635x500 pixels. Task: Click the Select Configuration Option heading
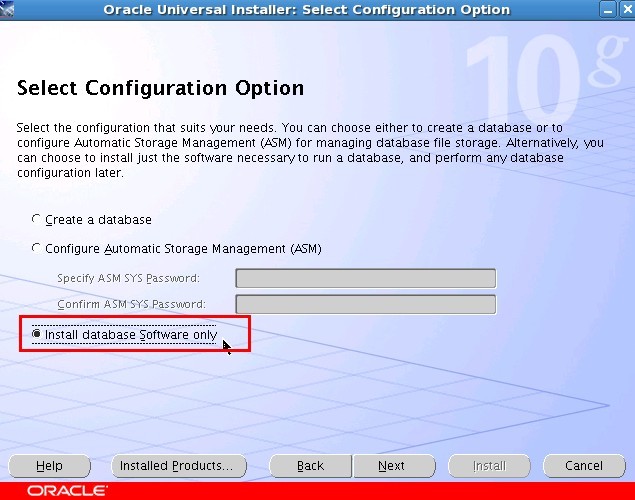tap(160, 88)
